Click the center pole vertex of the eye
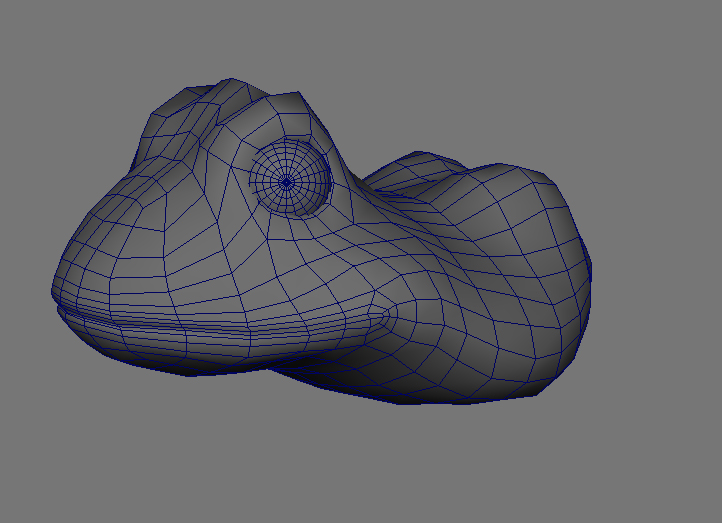 [x=287, y=183]
